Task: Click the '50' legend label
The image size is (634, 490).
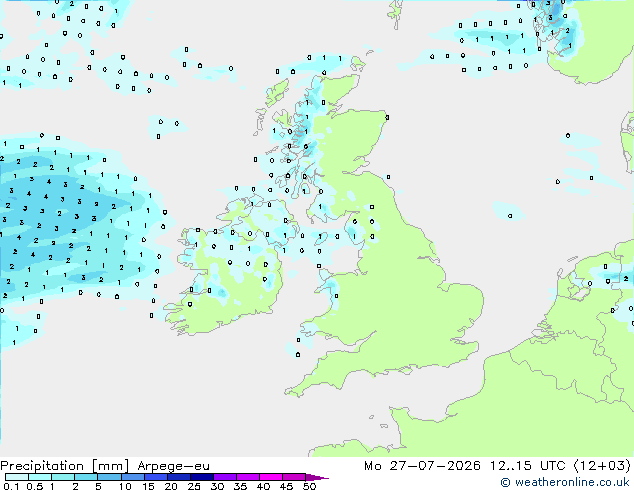Action: [x=309, y=486]
